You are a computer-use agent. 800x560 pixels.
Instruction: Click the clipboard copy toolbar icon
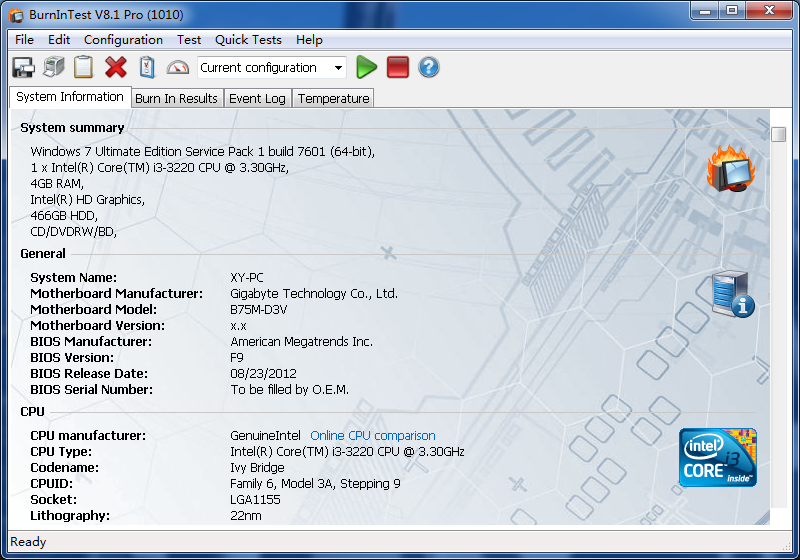[84, 67]
